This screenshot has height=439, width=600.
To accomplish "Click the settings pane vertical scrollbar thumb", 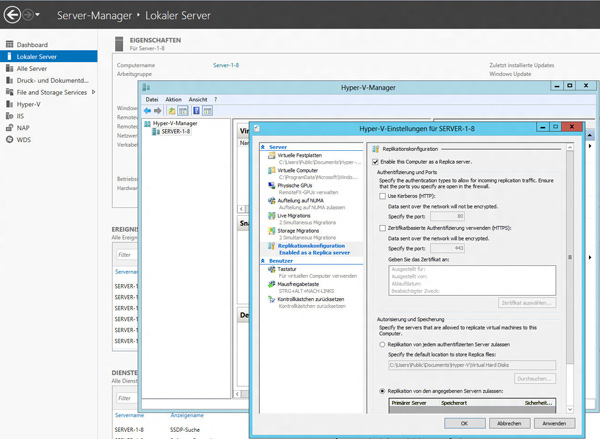I will click(570, 257).
